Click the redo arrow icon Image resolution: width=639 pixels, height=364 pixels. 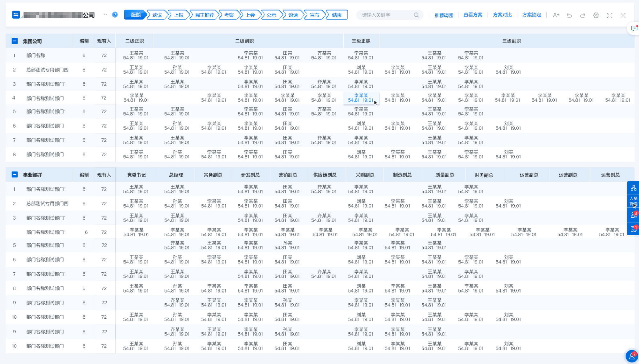[x=582, y=15]
